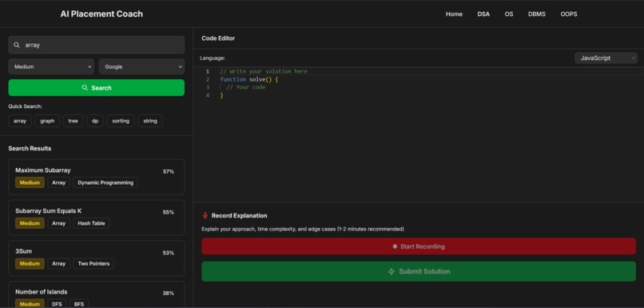The height and width of the screenshot is (308, 644).
Task: Open the Medium difficulty dropdown
Action: click(51, 66)
